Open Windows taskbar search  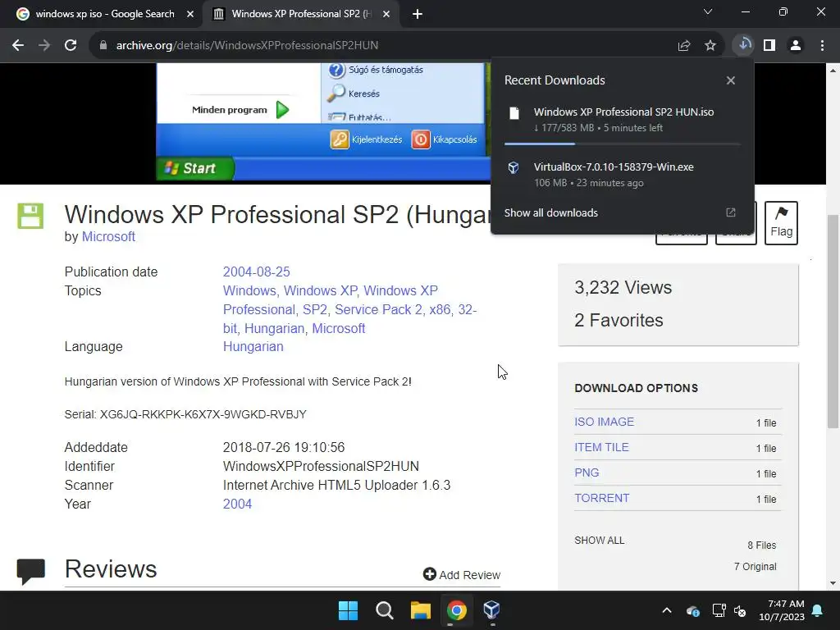(384, 610)
